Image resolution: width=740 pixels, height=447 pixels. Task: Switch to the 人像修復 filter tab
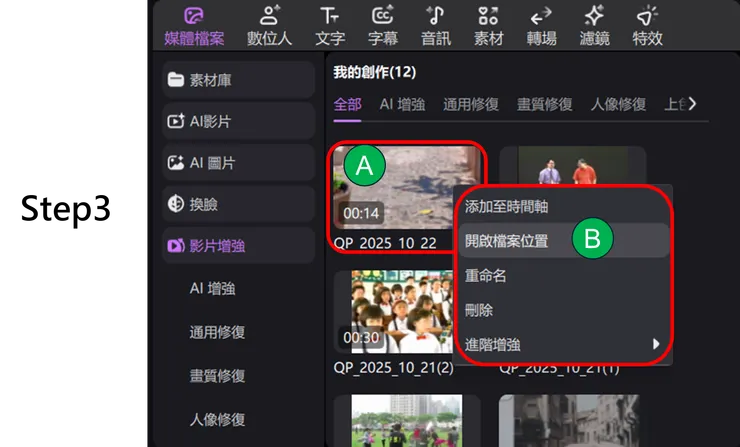(618, 104)
